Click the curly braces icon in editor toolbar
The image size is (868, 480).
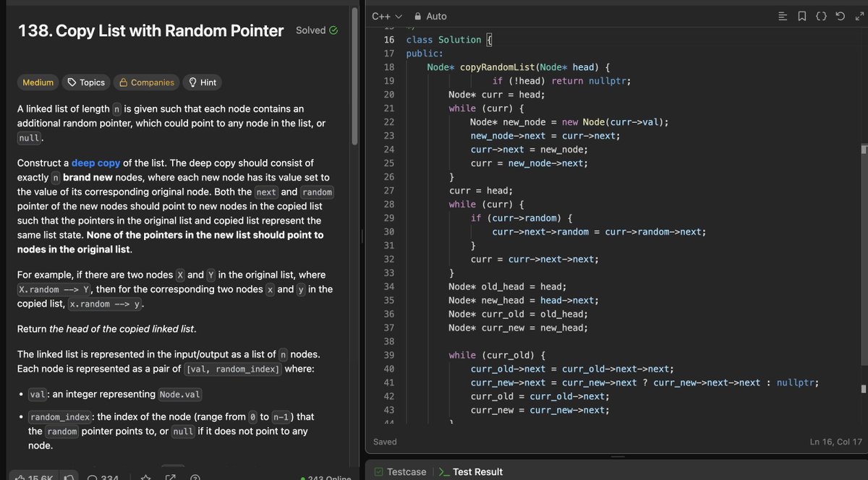click(x=821, y=16)
